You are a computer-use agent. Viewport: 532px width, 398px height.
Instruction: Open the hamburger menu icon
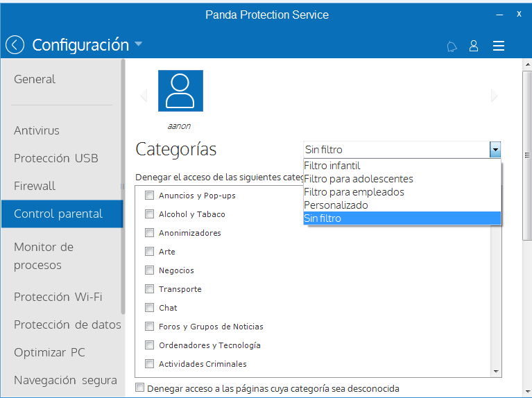pyautogui.click(x=499, y=46)
